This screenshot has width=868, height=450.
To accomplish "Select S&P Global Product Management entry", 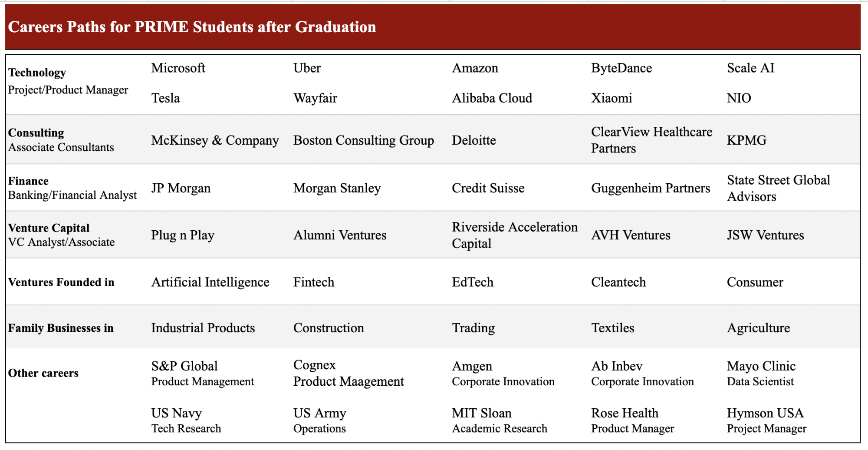I will pos(202,373).
